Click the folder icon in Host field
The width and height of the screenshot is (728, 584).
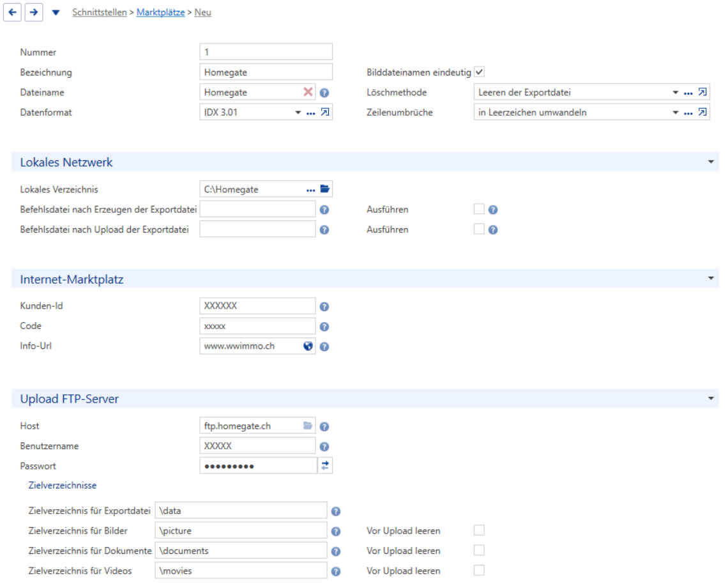(x=308, y=426)
